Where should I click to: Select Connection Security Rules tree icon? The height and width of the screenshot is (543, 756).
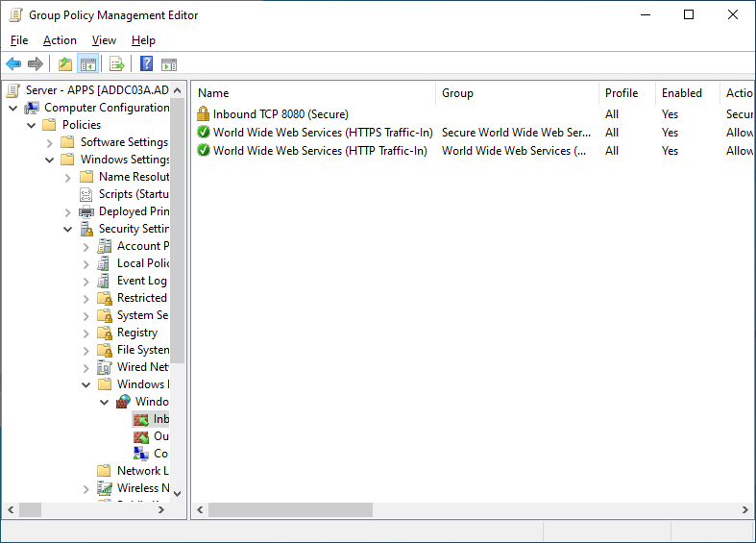(x=141, y=454)
